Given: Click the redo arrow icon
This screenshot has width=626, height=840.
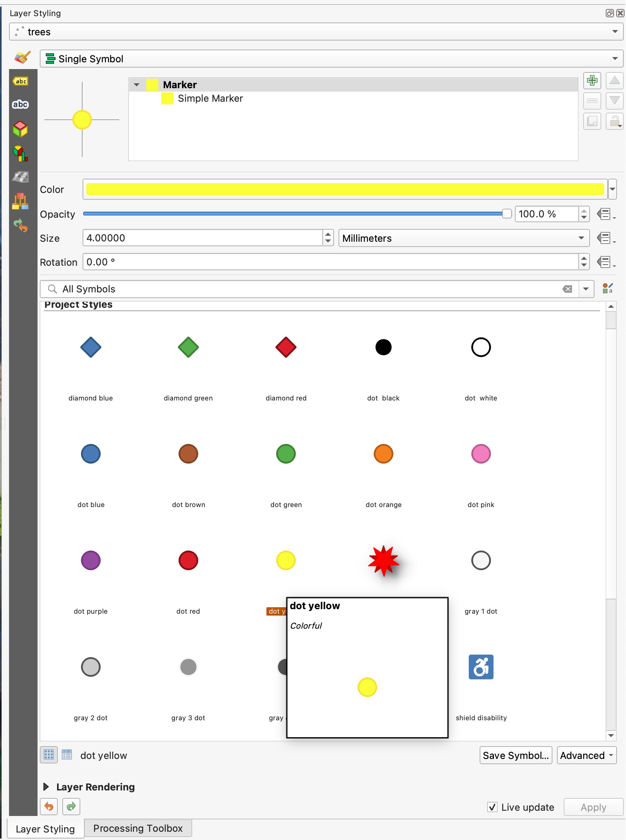Looking at the screenshot, I should click(x=71, y=807).
